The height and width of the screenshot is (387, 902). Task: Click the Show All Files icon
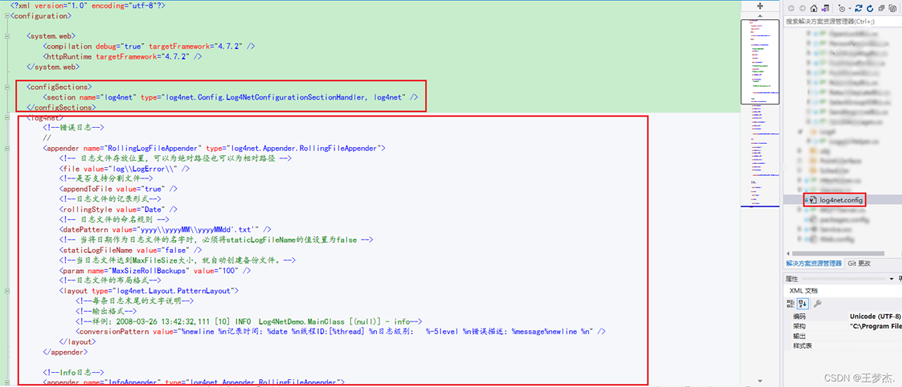(893, 8)
